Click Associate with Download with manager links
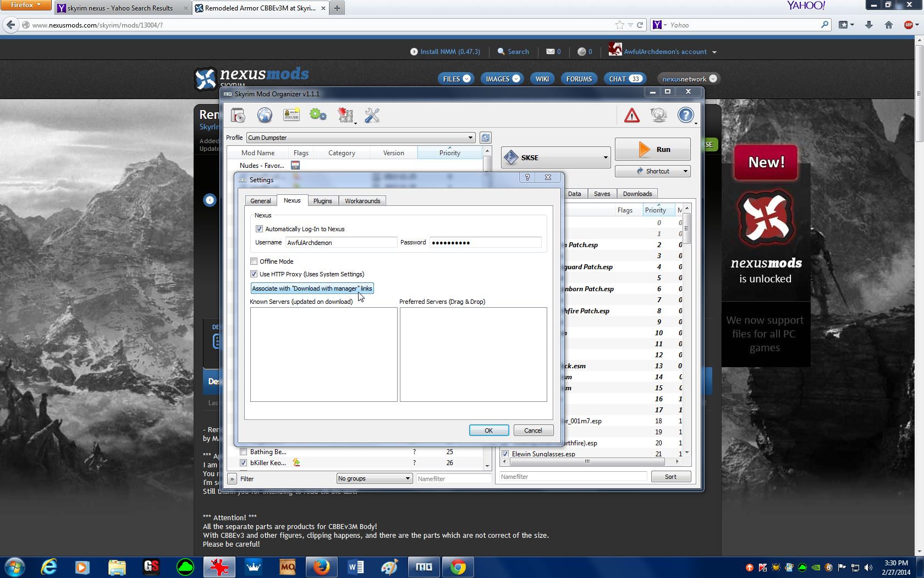The image size is (924, 578). pos(312,288)
